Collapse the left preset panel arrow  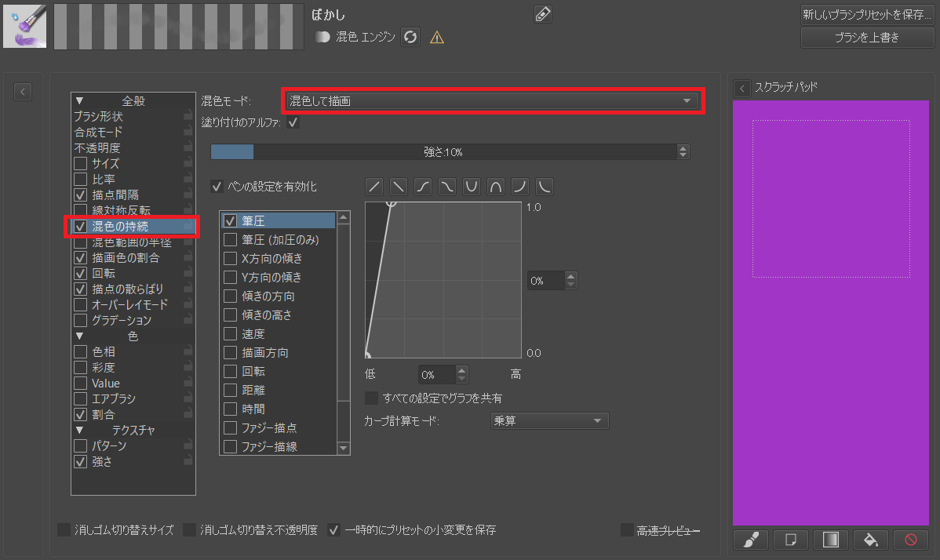click(23, 92)
